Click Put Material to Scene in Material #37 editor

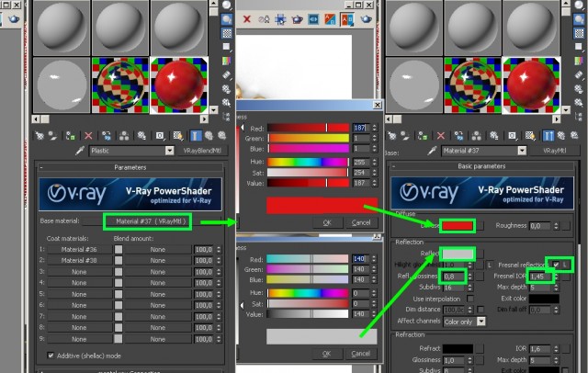(405, 136)
